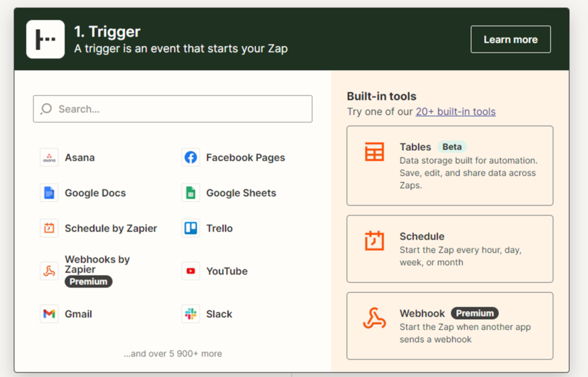
Task: Click the '1. Trigger' heading
Action: pyautogui.click(x=107, y=32)
